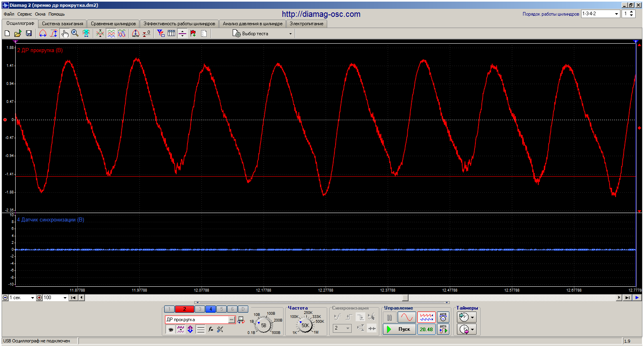Save the oscillogram with the floppy disk icon

tap(29, 34)
